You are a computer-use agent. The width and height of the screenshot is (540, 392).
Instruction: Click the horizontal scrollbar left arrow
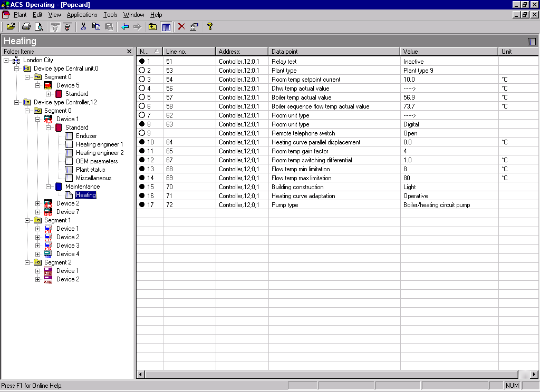140,375
